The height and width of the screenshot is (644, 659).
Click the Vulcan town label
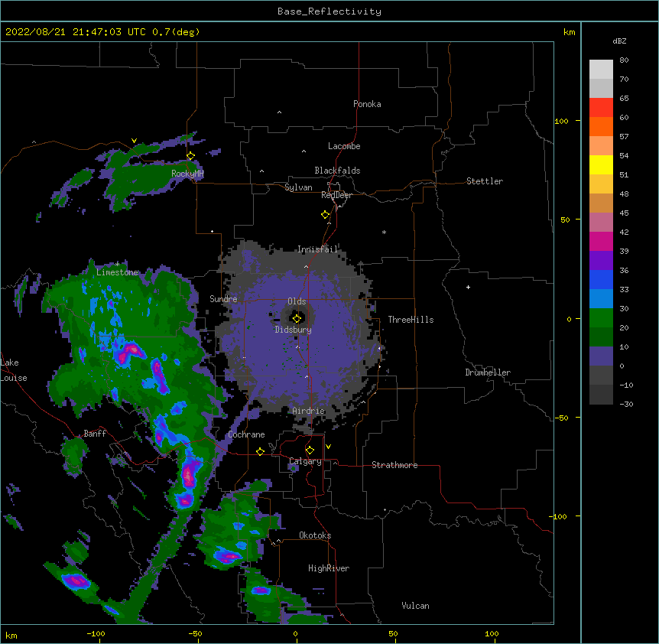tap(415, 606)
